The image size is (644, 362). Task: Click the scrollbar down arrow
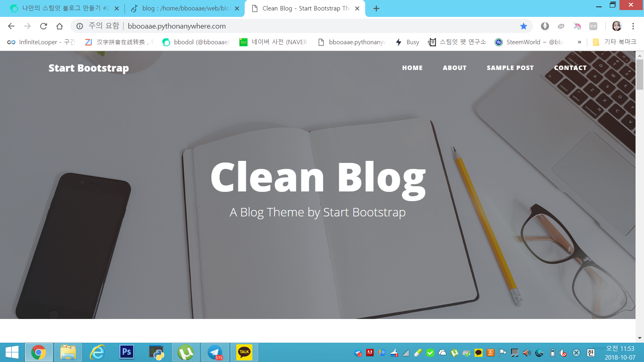[x=640, y=338]
